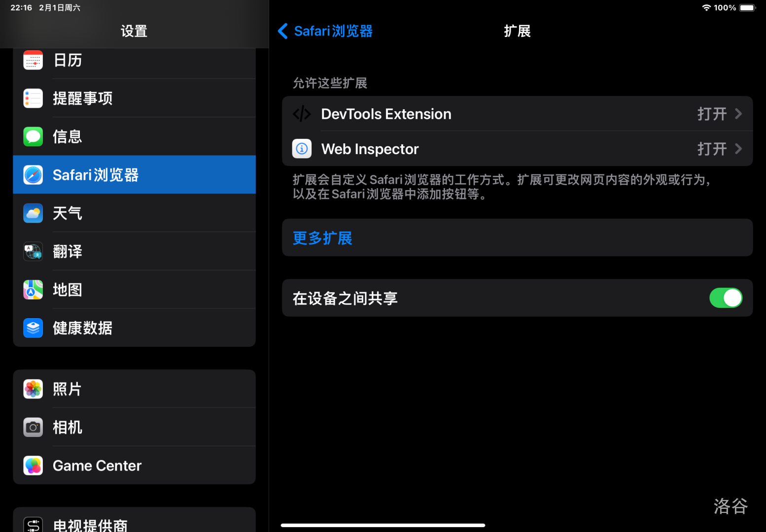Open the Photos (照片) flower icon

[33, 389]
